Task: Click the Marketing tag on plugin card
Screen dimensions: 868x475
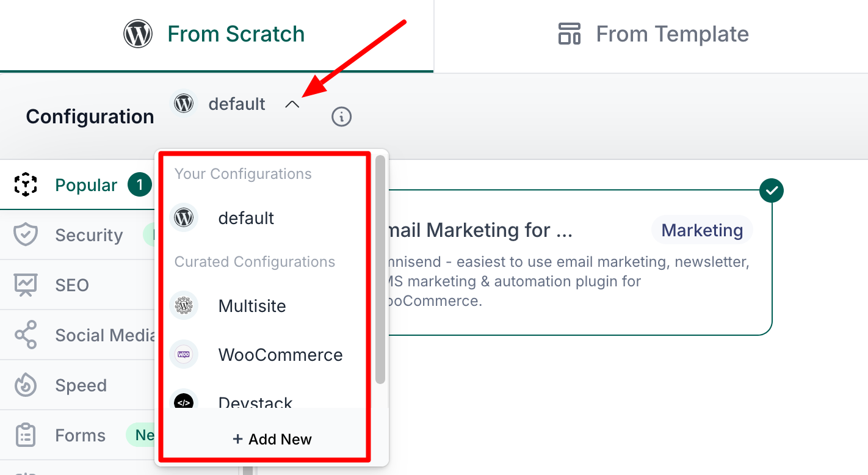Action: point(702,230)
